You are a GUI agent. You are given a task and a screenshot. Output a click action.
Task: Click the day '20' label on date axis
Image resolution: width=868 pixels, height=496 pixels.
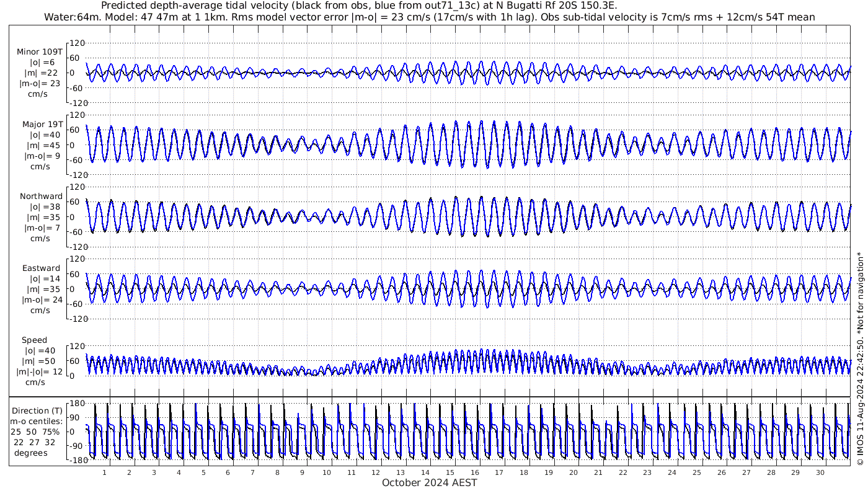pyautogui.click(x=573, y=472)
